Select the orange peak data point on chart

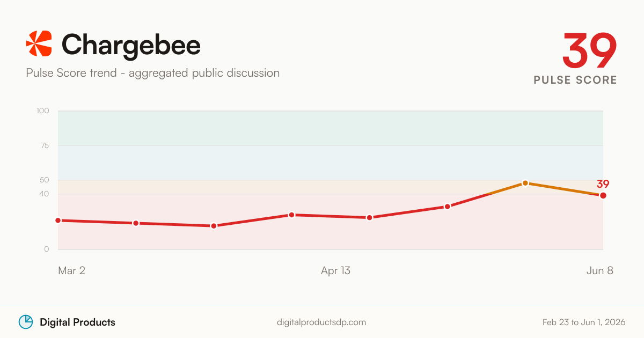tap(525, 183)
